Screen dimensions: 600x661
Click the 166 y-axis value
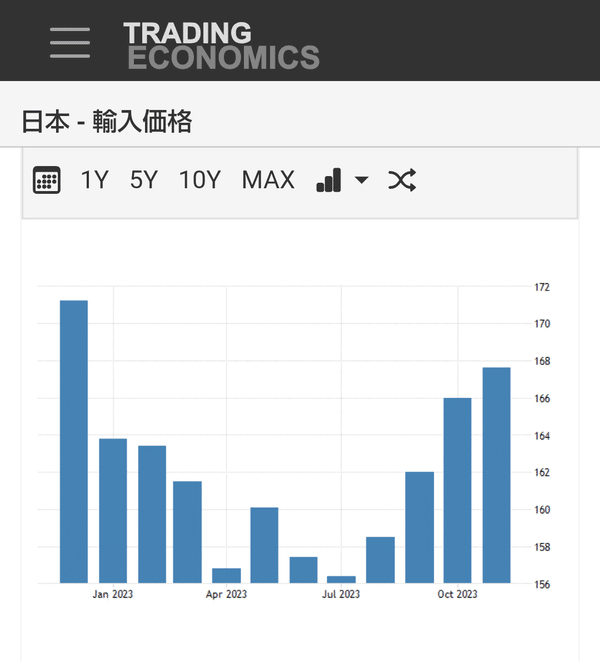pyautogui.click(x=542, y=398)
